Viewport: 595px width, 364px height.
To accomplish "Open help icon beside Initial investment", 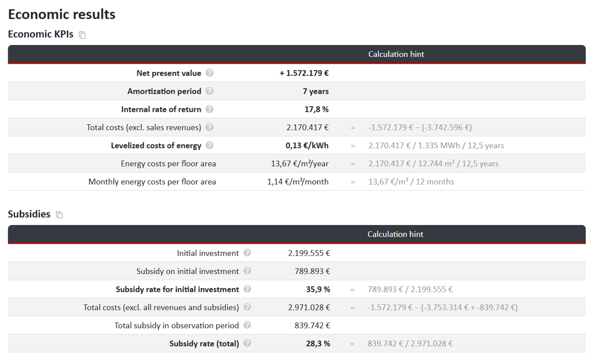I will pos(247,253).
